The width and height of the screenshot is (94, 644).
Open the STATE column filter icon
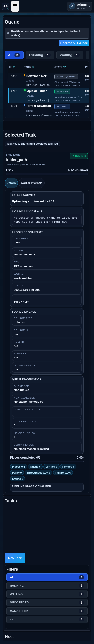(64, 67)
